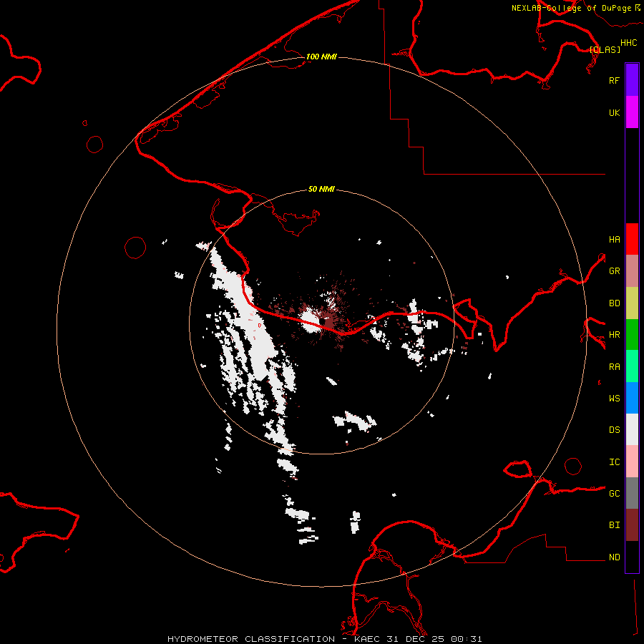
Task: Select the WS blue legend swatch
Action: pyautogui.click(x=632, y=398)
